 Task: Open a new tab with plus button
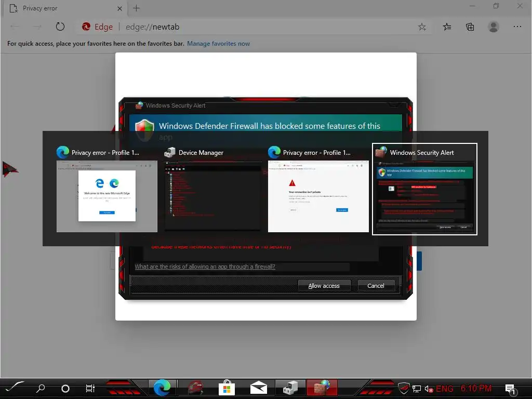(137, 8)
